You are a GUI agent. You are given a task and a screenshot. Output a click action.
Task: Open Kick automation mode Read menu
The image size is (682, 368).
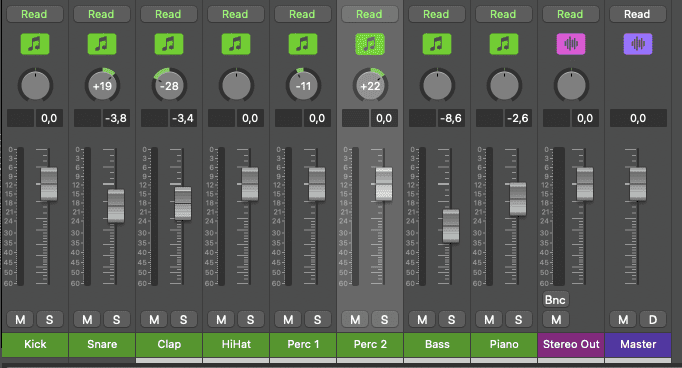coord(35,14)
